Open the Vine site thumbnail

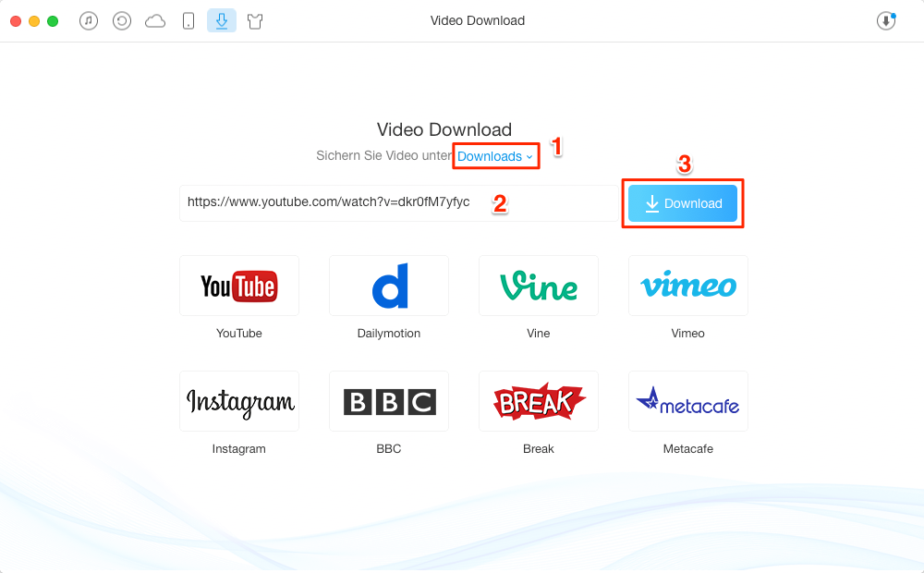point(539,286)
